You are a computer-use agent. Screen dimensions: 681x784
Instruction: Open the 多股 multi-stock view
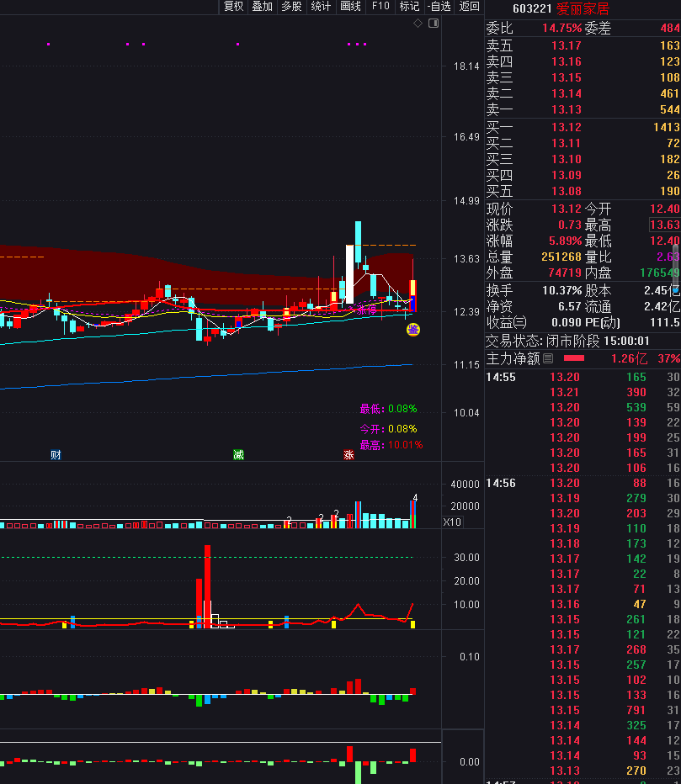point(291,7)
